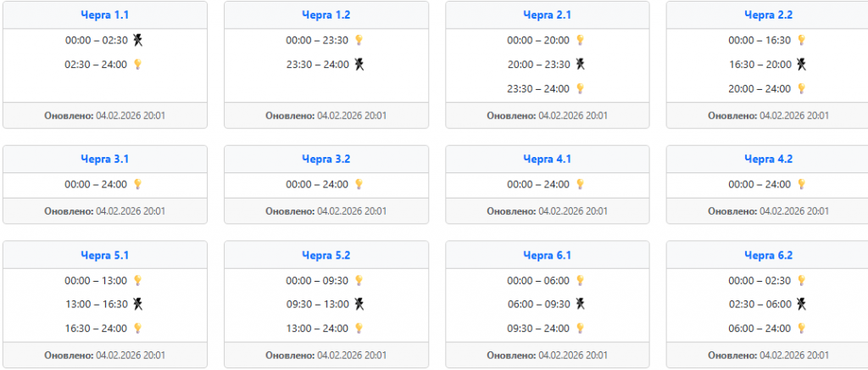868x370 pixels.
Task: Click the outage icon next to 09:30 – 13:00
Action: tap(359, 304)
